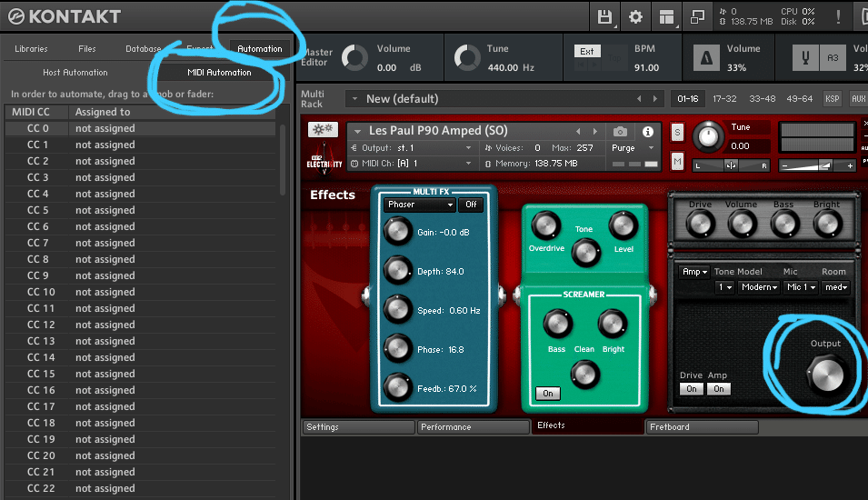Open the Tone dropdown showing 1

tap(725, 287)
